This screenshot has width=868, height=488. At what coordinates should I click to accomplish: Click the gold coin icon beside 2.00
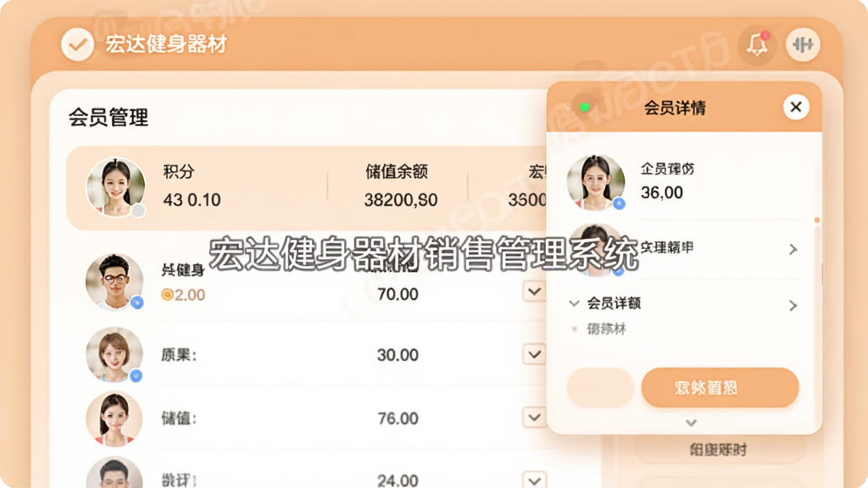pyautogui.click(x=167, y=294)
